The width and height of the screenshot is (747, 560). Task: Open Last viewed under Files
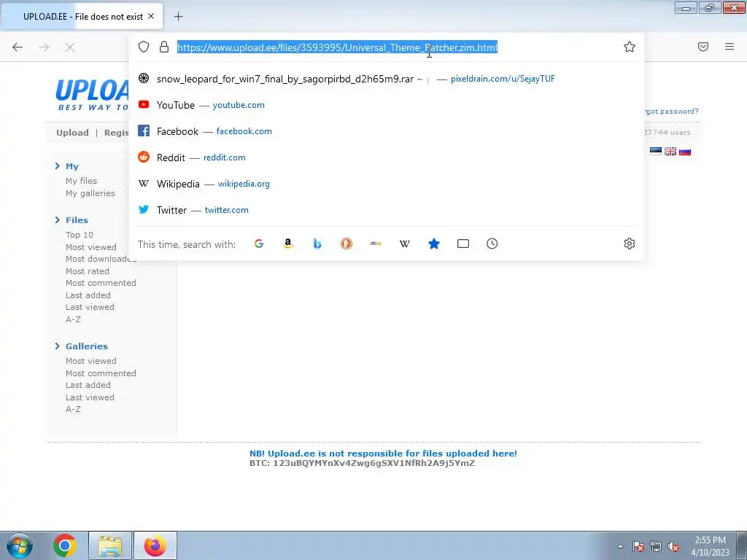pyautogui.click(x=90, y=307)
